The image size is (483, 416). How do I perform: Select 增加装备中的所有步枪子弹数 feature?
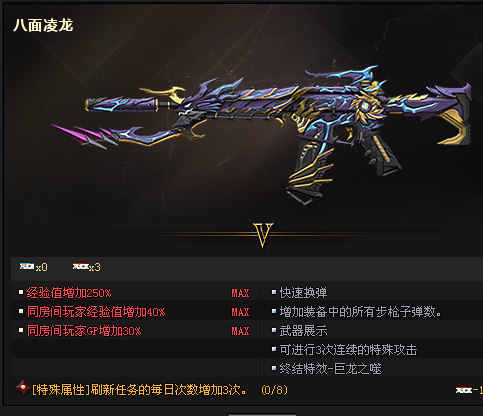click(x=360, y=312)
